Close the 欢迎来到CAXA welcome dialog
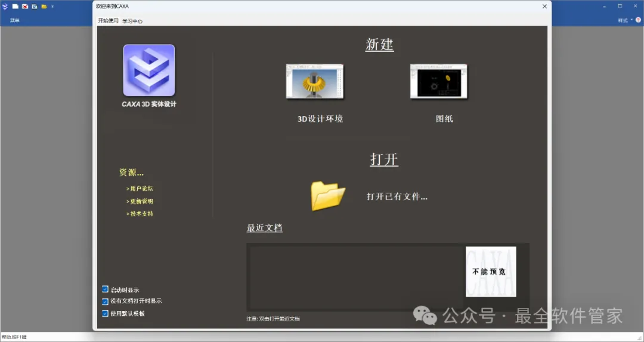Screen dimensions: 644x342 coord(544,7)
